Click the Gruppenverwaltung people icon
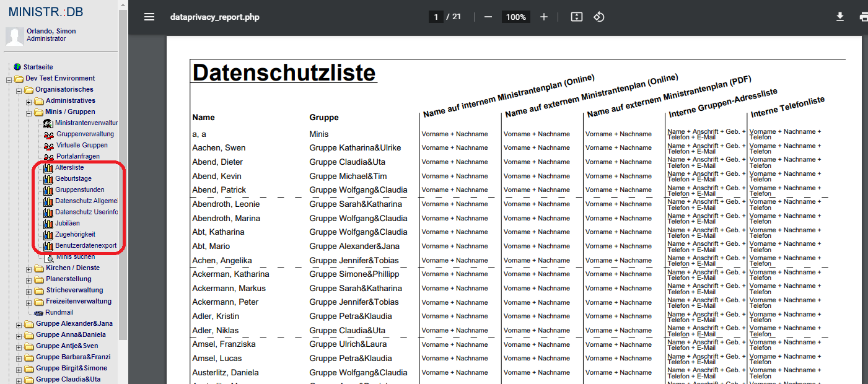Screen dimensions: 868x384 [x=49, y=134]
